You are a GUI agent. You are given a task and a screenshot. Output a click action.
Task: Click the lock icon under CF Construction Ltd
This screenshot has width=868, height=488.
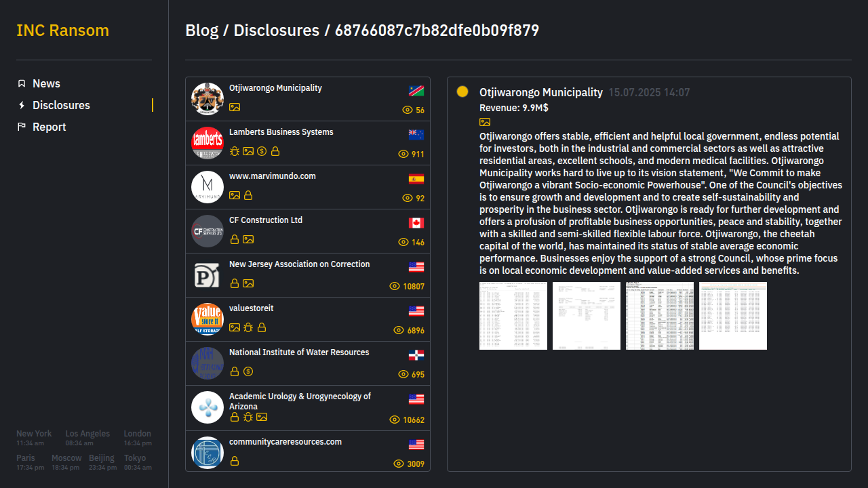[235, 239]
